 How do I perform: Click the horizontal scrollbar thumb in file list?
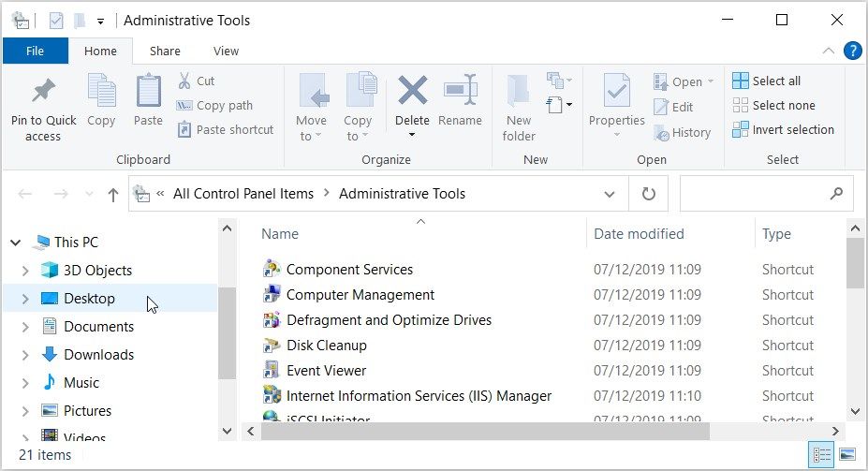pyautogui.click(x=485, y=432)
